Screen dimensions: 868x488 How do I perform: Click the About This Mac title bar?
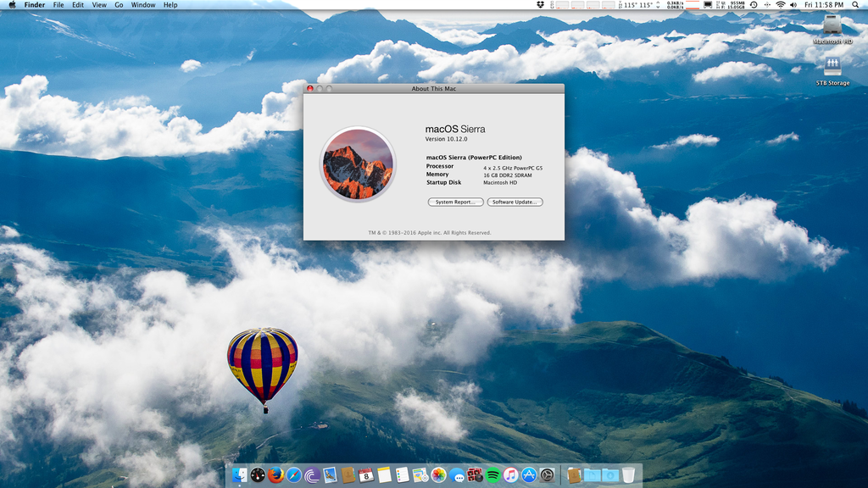pyautogui.click(x=434, y=88)
